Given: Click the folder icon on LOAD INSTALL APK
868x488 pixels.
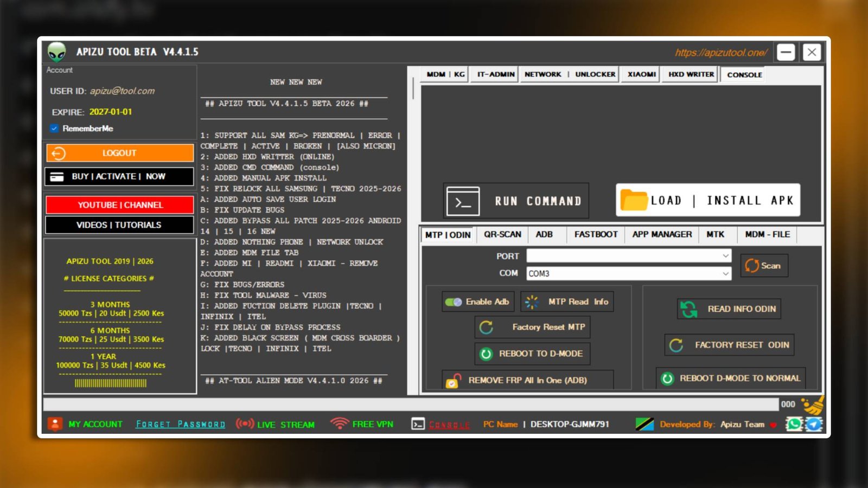Looking at the screenshot, I should tap(634, 200).
